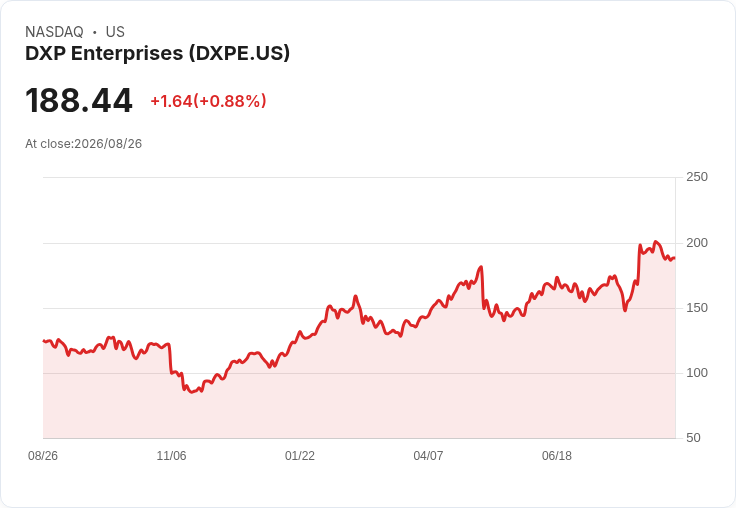736x508 pixels.
Task: Click the 200 y-axis price label
Action: [x=697, y=243]
